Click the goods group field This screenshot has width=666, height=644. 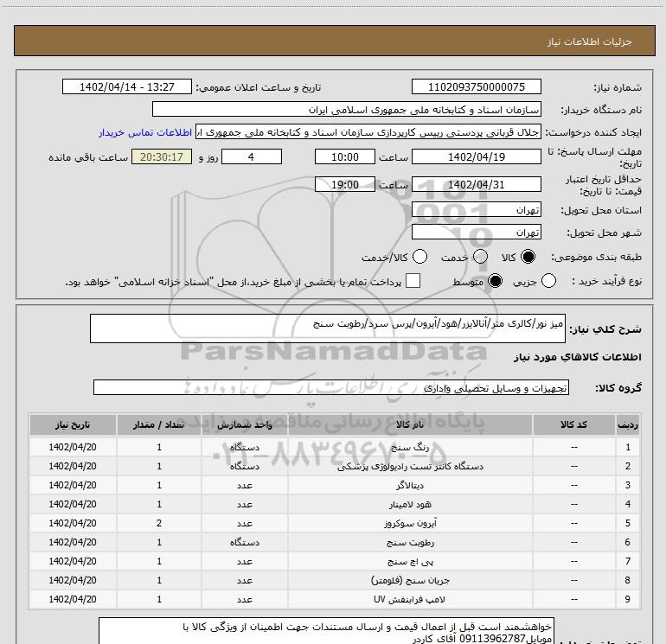pos(331,387)
